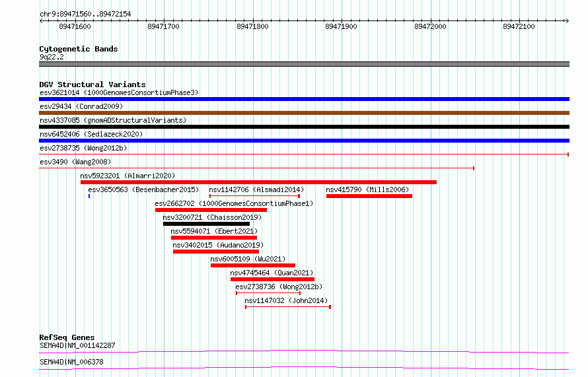This screenshot has height=377, width=588.
Task: Click nsv4745464 (Quan2021) label
Action: pos(272,273)
